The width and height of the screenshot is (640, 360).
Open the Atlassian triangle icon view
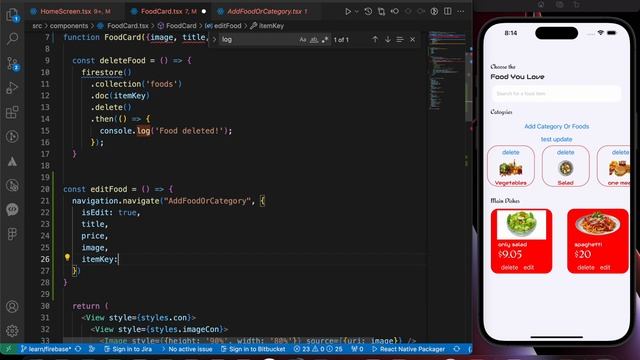[12, 161]
